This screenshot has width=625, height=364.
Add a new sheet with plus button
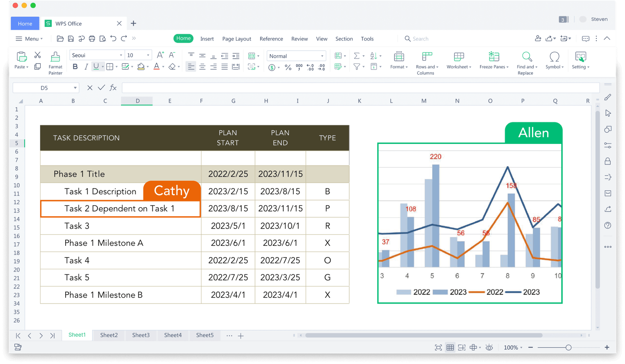click(x=241, y=336)
